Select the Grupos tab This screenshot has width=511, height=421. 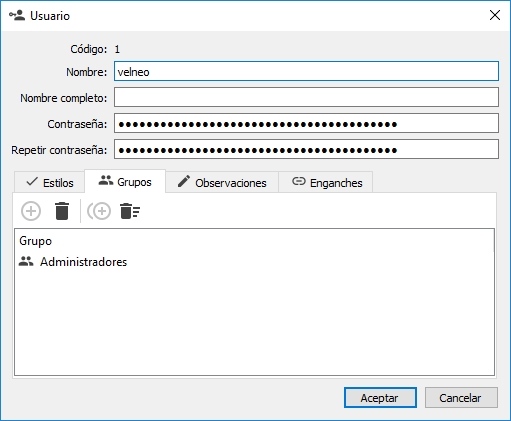click(x=125, y=182)
